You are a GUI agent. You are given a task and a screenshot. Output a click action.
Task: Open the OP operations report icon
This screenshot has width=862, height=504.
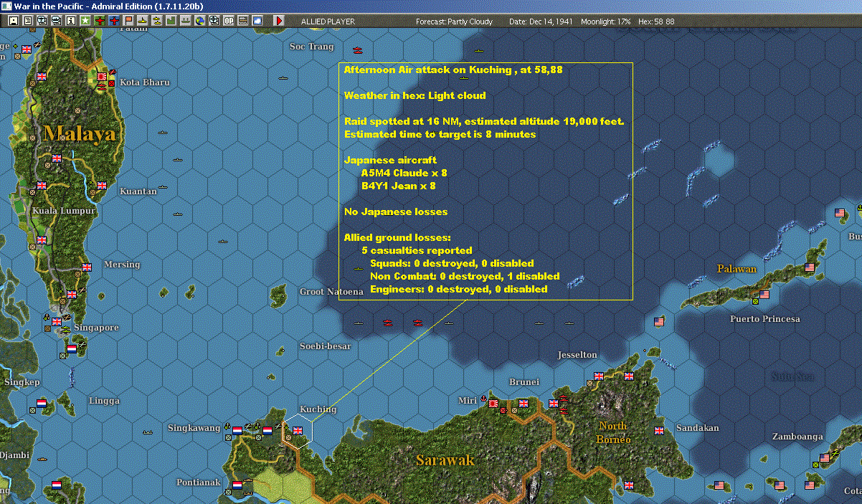pyautogui.click(x=229, y=21)
